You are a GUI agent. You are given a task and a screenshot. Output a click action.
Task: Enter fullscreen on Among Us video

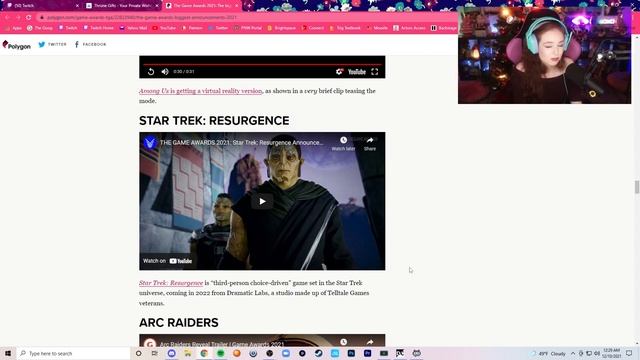click(x=375, y=72)
